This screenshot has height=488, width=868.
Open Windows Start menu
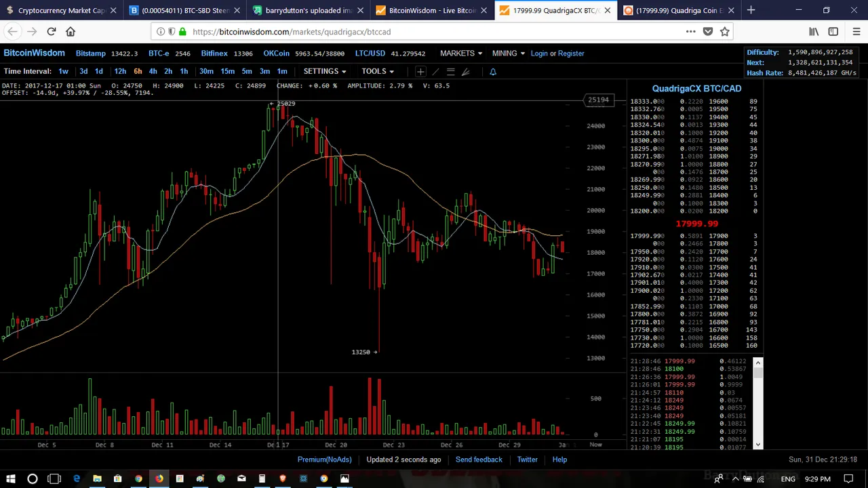tap(11, 479)
